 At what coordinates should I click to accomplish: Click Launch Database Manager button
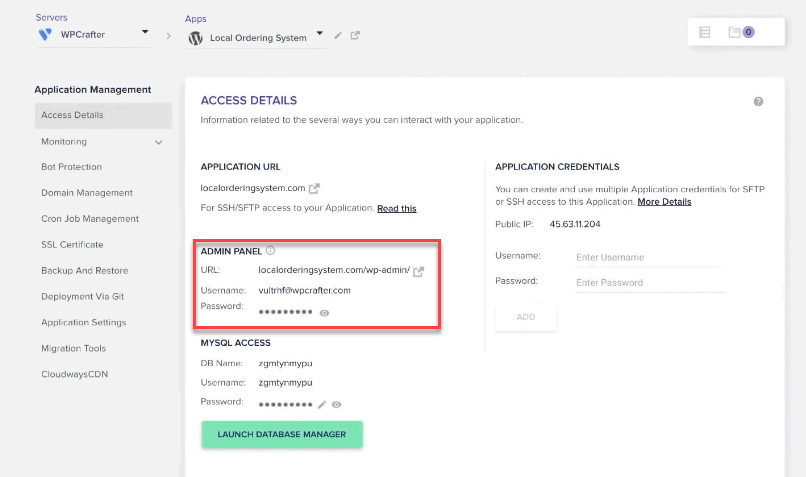(282, 434)
